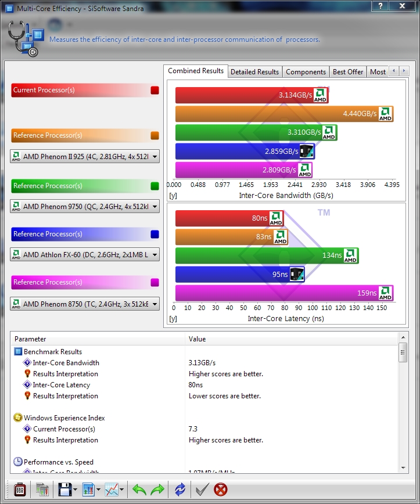
Task: Click the results list scrollbar up arrow
Action: coord(403,337)
